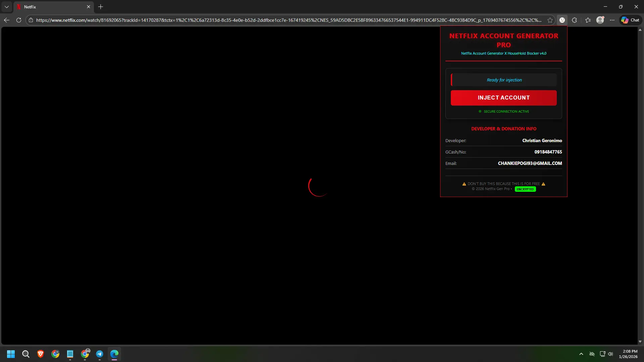Click the 'DEVELOPER & DONATION INFO' heading
The image size is (644, 362).
[x=504, y=129]
